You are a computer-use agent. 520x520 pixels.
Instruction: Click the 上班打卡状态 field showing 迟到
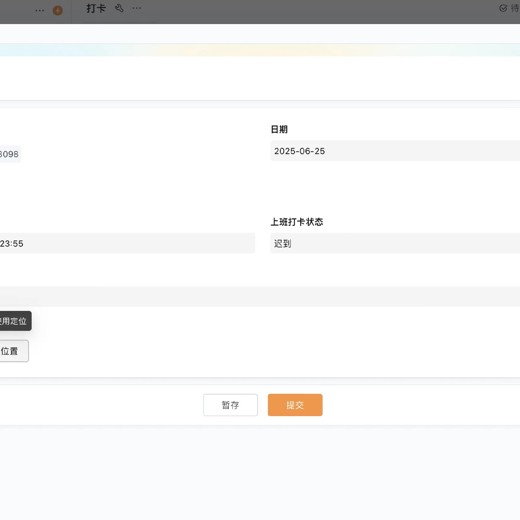(395, 243)
